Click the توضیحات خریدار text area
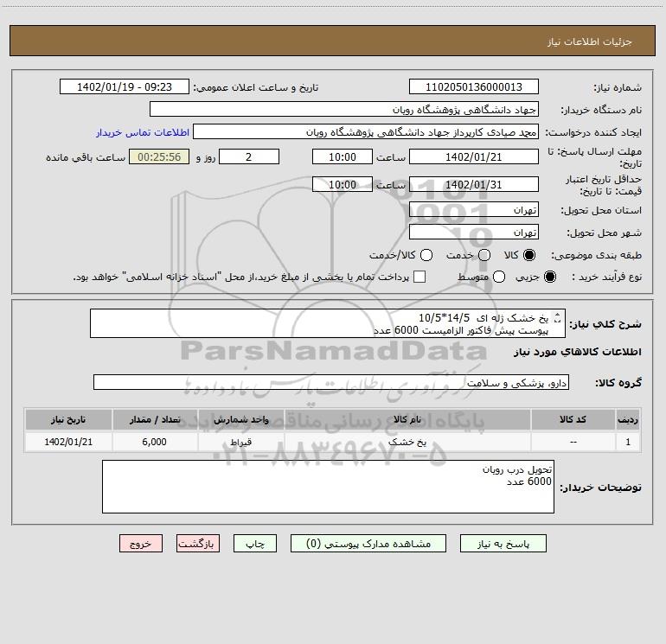This screenshot has height=644, width=666. [328, 487]
